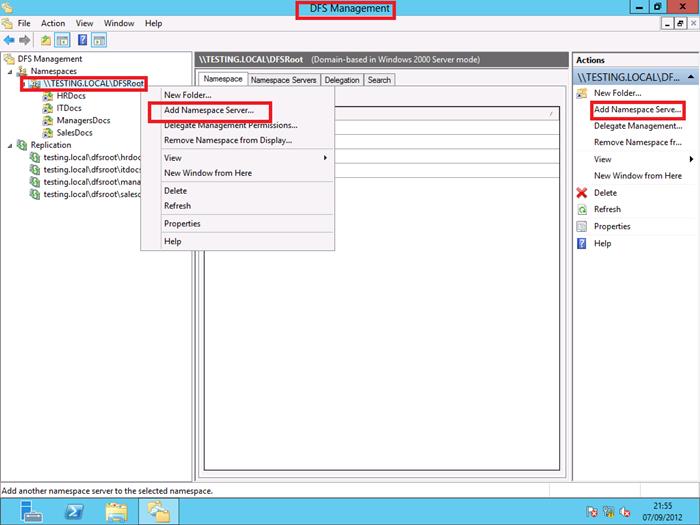
Task: Select the ITDocs folder
Action: 69,108
